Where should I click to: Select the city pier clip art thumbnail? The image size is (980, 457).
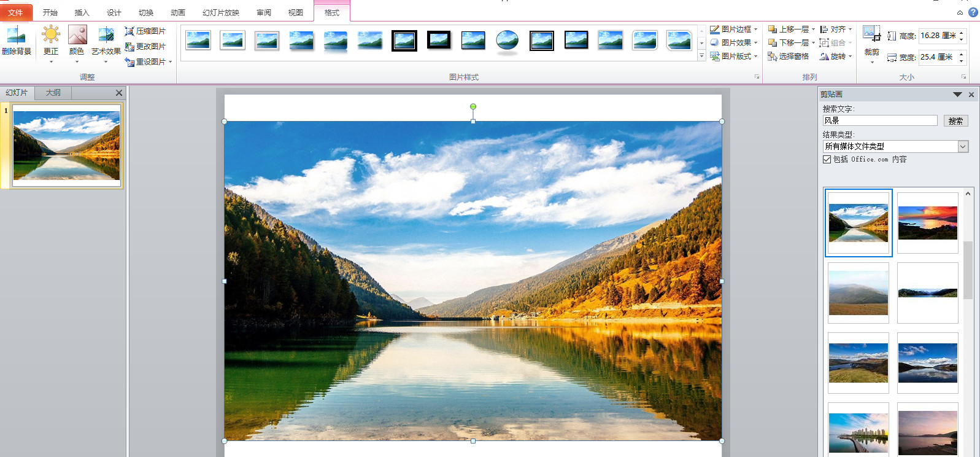pos(858,429)
